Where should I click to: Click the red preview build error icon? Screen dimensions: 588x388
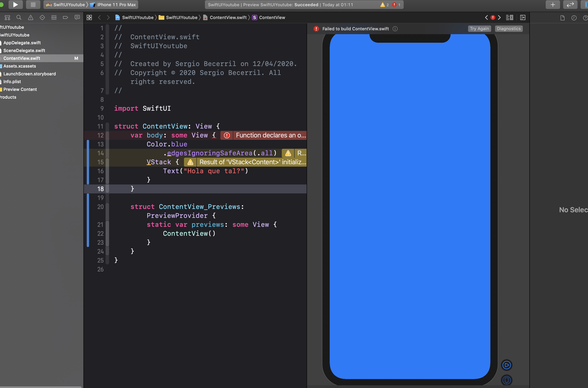click(316, 29)
